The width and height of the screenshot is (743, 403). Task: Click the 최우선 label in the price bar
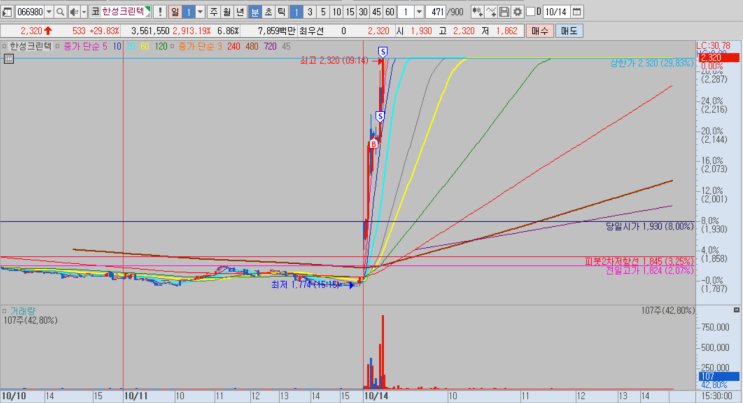(311, 31)
